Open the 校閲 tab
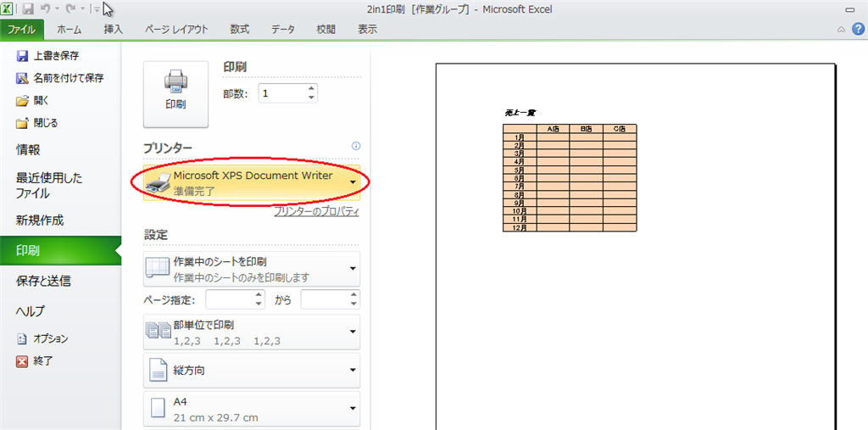The height and width of the screenshot is (430, 868). tap(326, 30)
